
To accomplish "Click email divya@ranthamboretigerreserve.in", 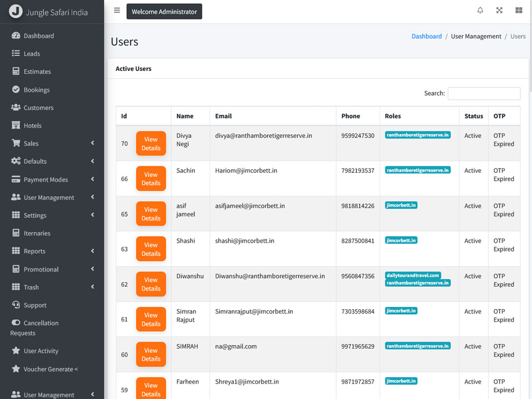I will tap(264, 136).
